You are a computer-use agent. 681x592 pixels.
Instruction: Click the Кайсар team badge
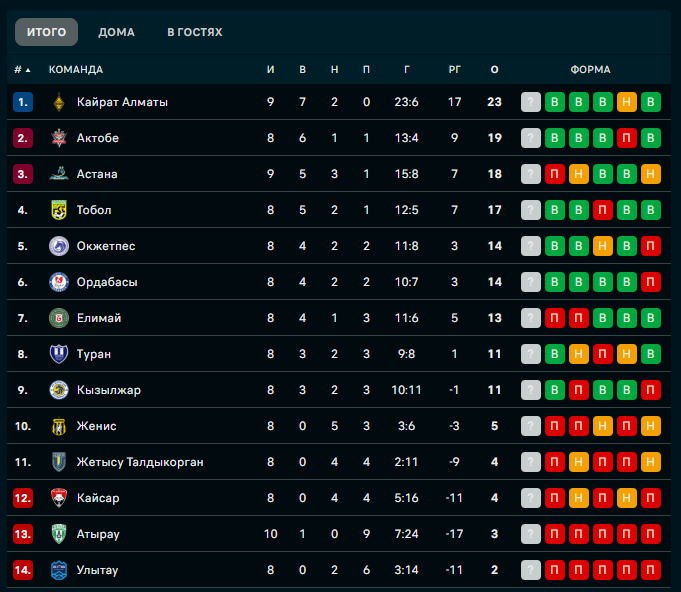click(x=59, y=498)
